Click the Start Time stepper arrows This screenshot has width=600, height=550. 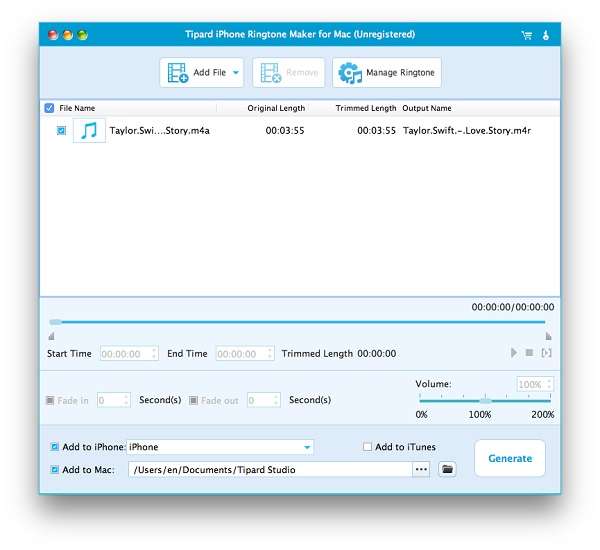155,353
